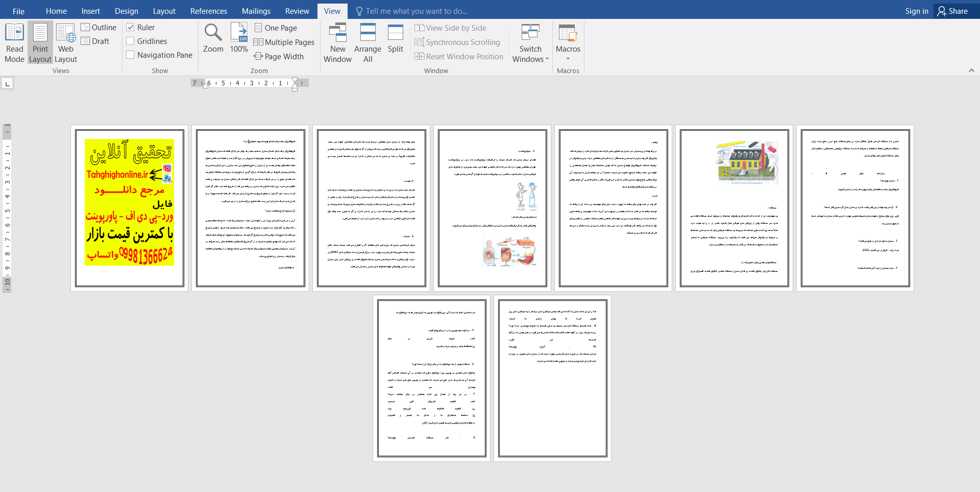Open the Macros dropdown arrow
Image resolution: width=980 pixels, height=492 pixels.
pyautogui.click(x=568, y=59)
